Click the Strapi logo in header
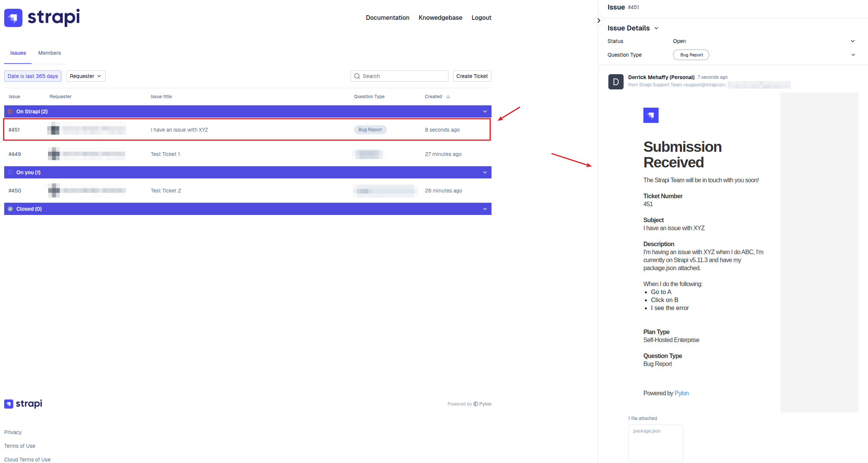 tap(42, 18)
